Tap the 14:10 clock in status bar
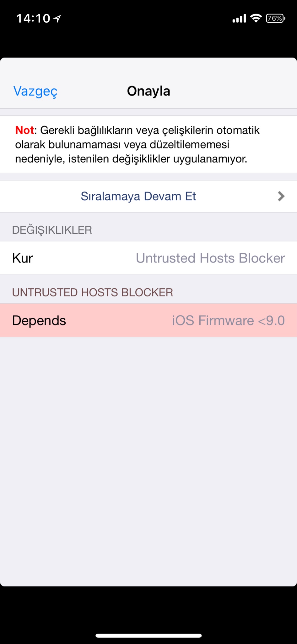This screenshot has width=297, height=644. coord(33,19)
